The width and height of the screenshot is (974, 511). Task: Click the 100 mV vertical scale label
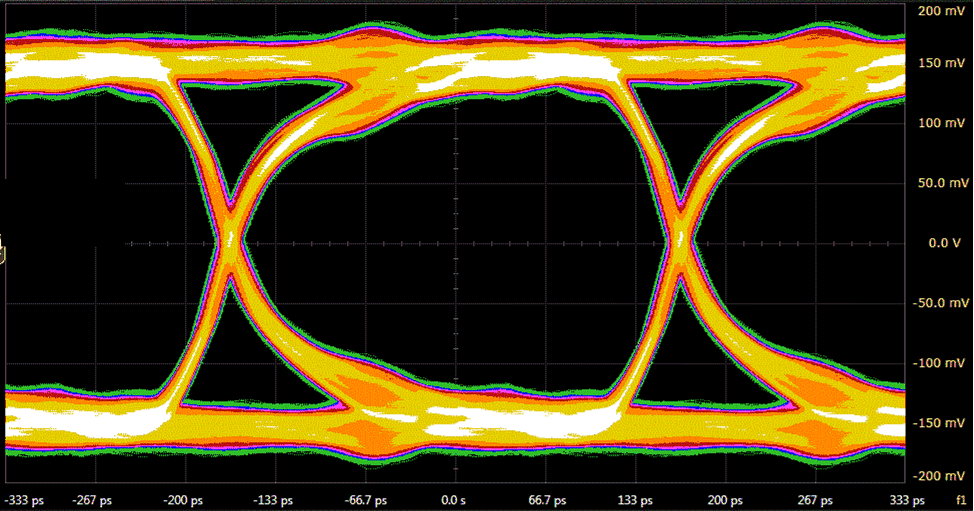(942, 123)
